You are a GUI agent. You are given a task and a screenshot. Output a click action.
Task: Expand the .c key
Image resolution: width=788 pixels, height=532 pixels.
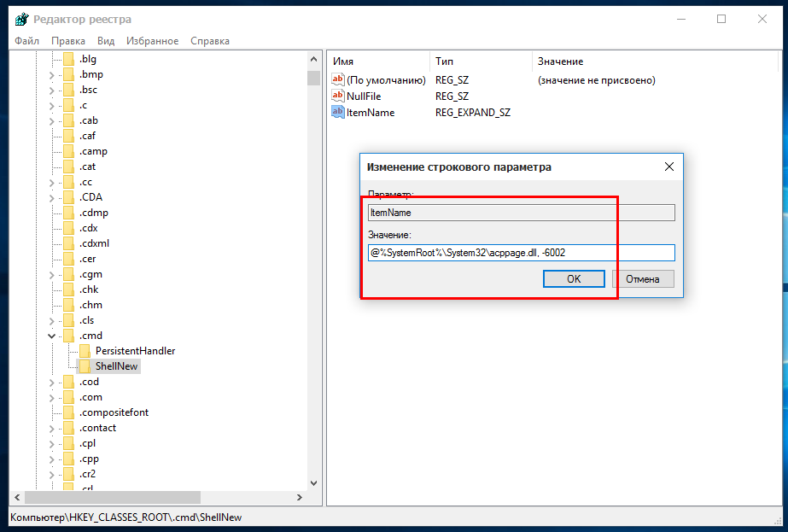point(51,106)
